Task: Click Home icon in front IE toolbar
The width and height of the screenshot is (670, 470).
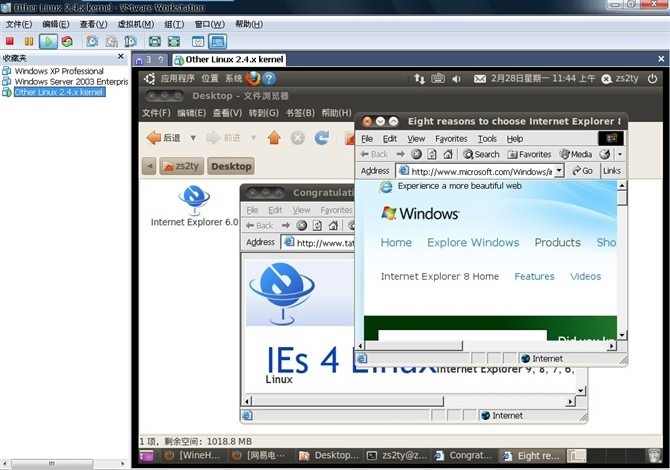Action: pos(448,154)
